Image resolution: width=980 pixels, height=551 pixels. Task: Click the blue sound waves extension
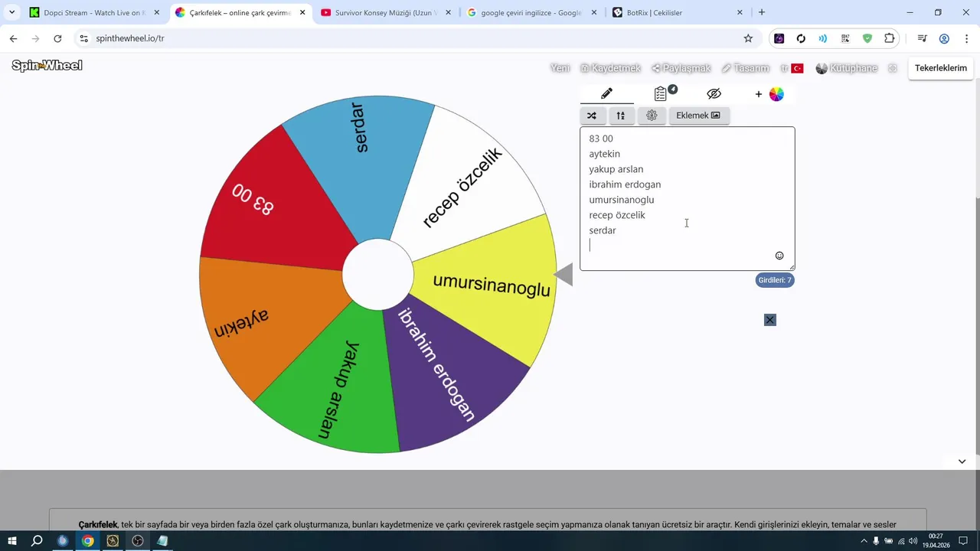tap(823, 38)
